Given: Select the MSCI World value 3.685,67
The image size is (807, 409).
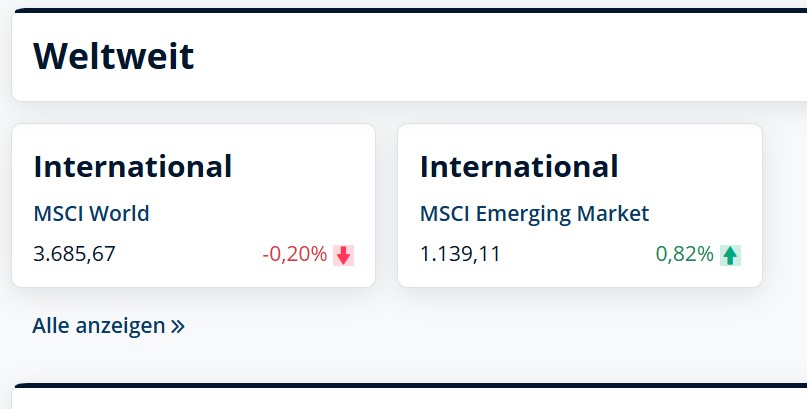Looking at the screenshot, I should click(x=74, y=254).
